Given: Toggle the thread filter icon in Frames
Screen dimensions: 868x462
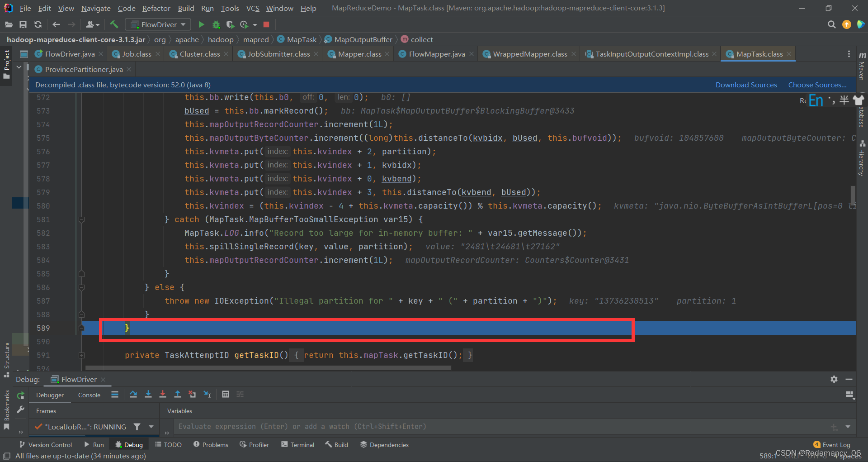Looking at the screenshot, I should (x=137, y=427).
